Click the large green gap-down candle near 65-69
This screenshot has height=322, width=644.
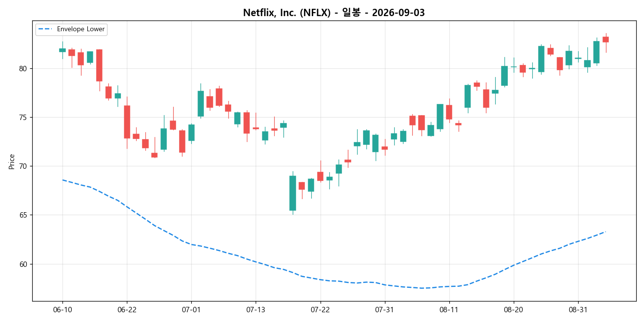(293, 193)
